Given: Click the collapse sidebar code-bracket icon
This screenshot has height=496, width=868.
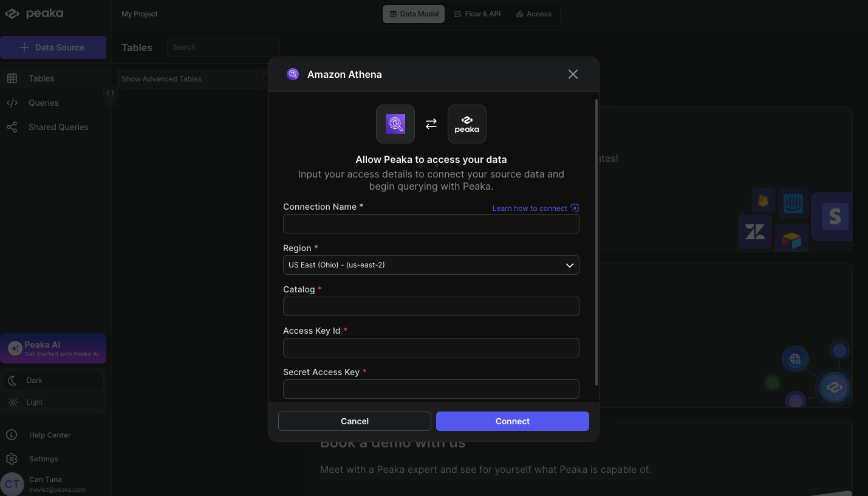Looking at the screenshot, I should point(110,93).
